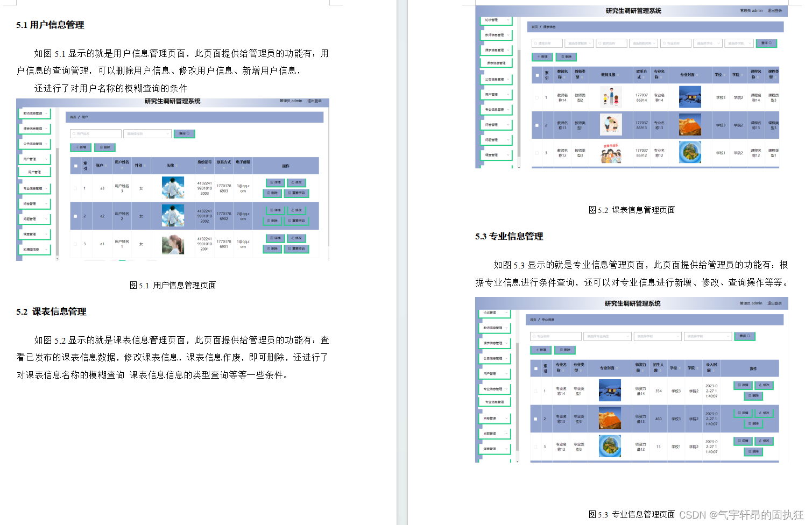Open 请选择专业类型 dropdown on 专业 page
812x525 pixels.
pos(606,336)
